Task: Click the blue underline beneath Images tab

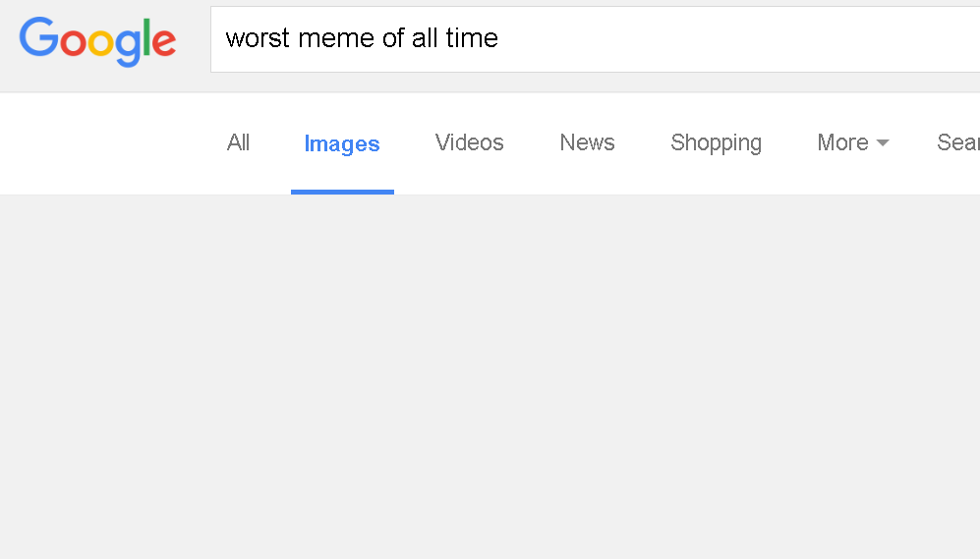Action: pyautogui.click(x=342, y=192)
